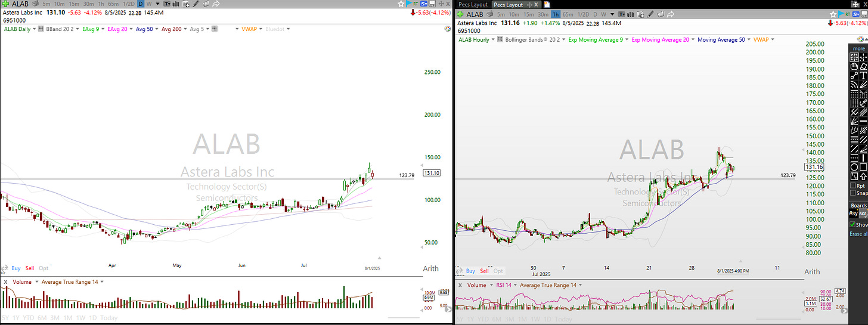Close active Pecs Layout tab
This screenshot has height=325, width=868.
coord(536,5)
